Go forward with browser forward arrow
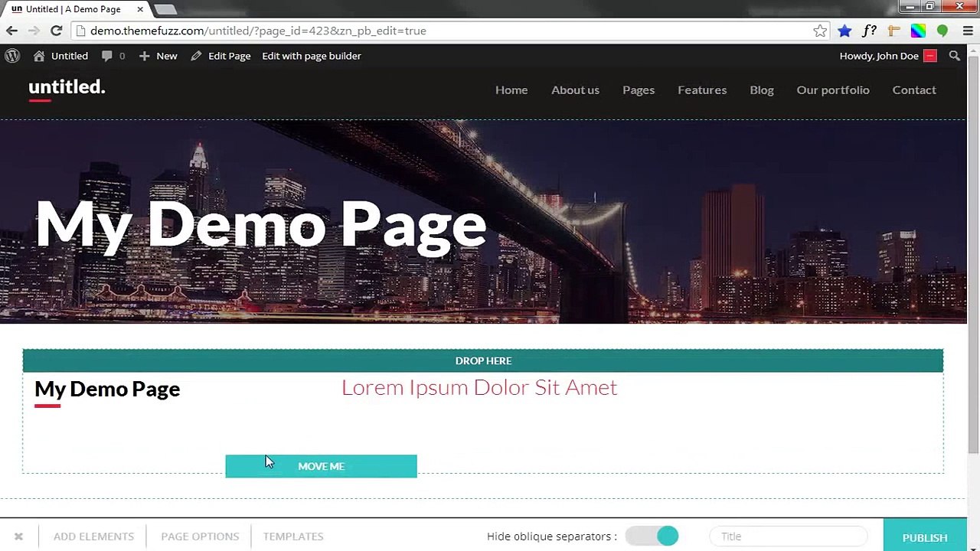The width and height of the screenshot is (980, 551). [x=34, y=31]
